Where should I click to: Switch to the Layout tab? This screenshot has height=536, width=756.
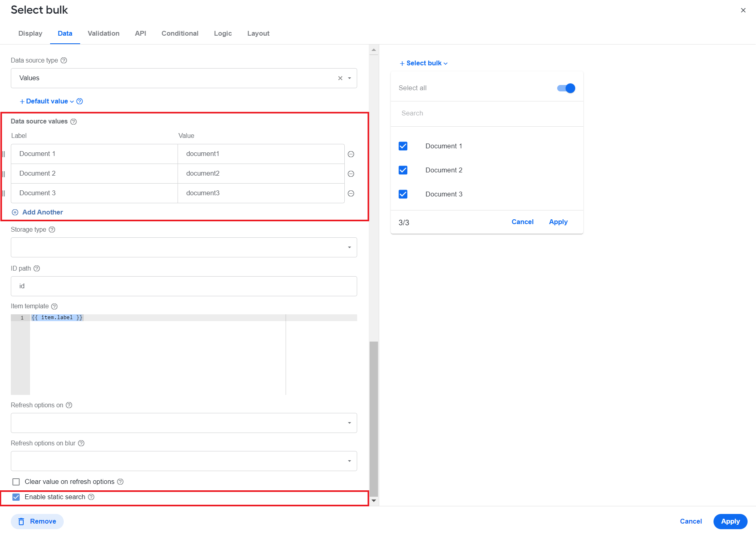[258, 34]
